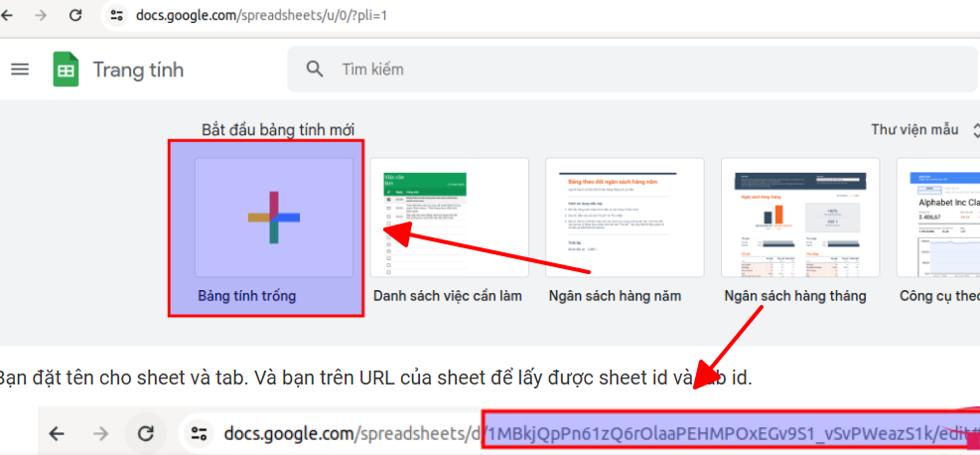Click the magnifier search icon
The image size is (980, 455).
[316, 70]
